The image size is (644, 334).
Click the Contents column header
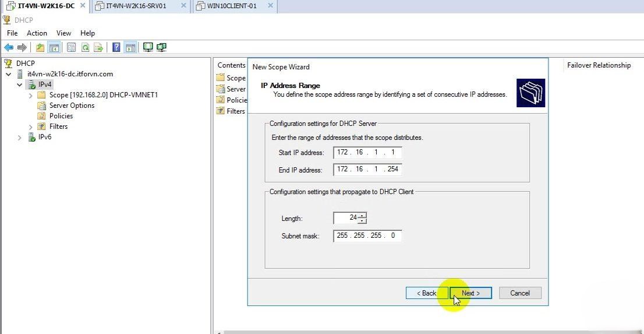click(x=231, y=65)
